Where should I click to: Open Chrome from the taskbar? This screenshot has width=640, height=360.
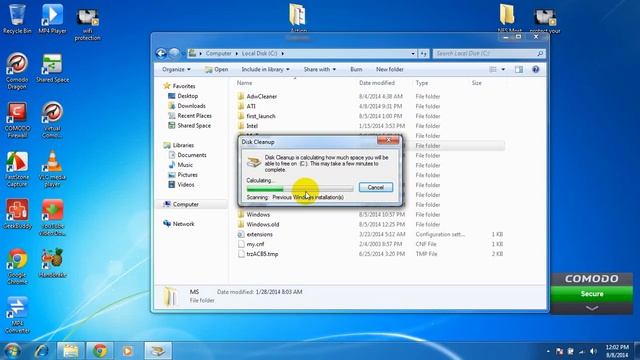(99, 351)
